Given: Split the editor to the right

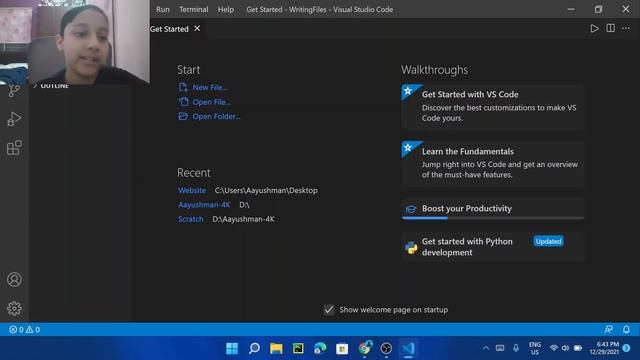Looking at the screenshot, I should click(610, 28).
